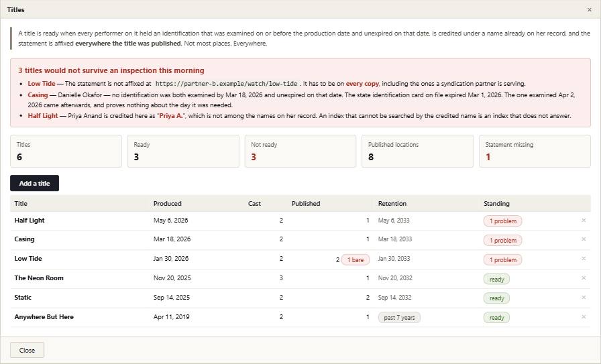This screenshot has height=364, width=601.
Task: Sort by the Standing column header
Action: point(496,204)
